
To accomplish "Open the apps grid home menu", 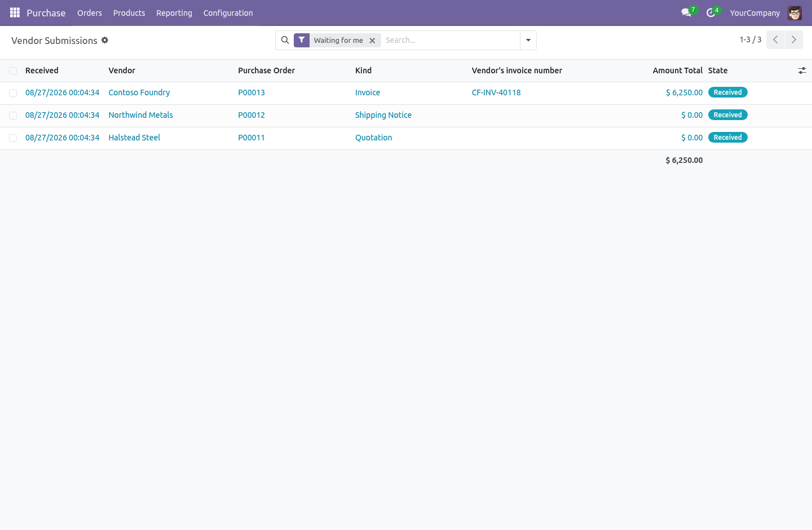I will tap(15, 12).
